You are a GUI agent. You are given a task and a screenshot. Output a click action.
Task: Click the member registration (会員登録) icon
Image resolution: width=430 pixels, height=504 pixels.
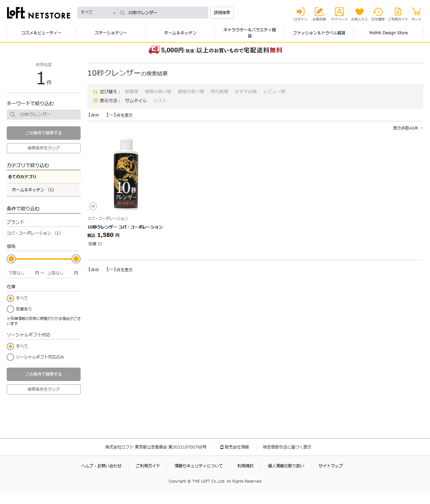[319, 14]
